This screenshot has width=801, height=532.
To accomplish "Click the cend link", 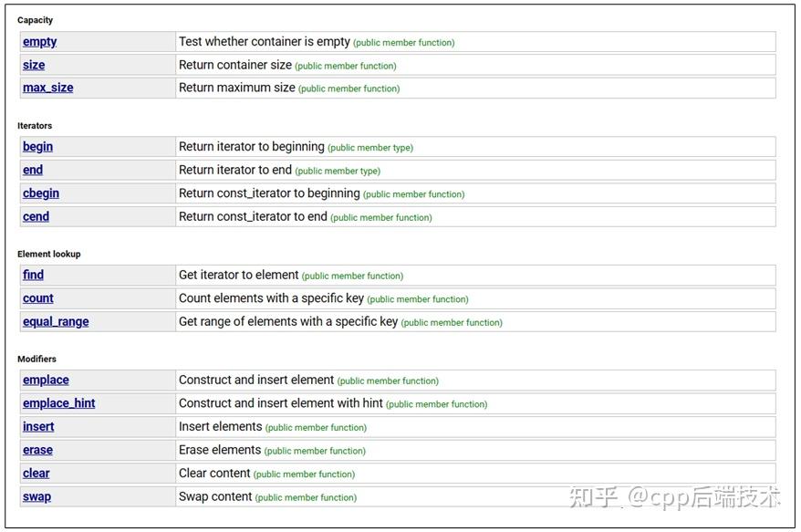I will click(x=36, y=216).
